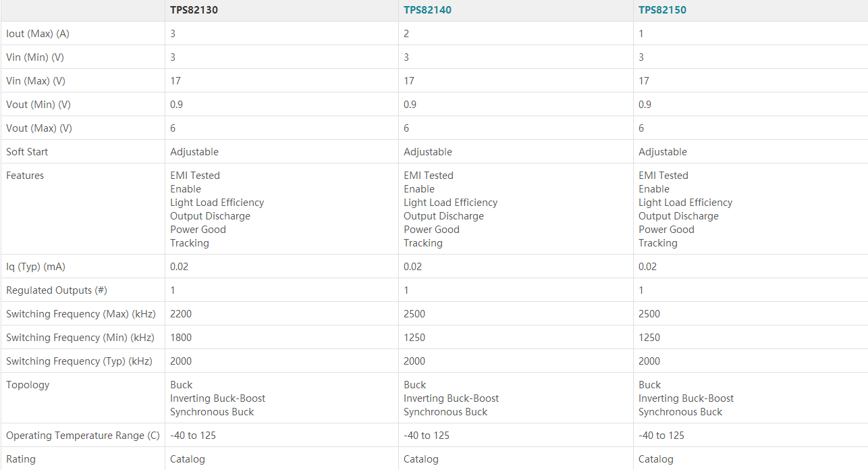Image resolution: width=868 pixels, height=470 pixels.
Task: Click the TPS82130 column header
Action: (194, 10)
